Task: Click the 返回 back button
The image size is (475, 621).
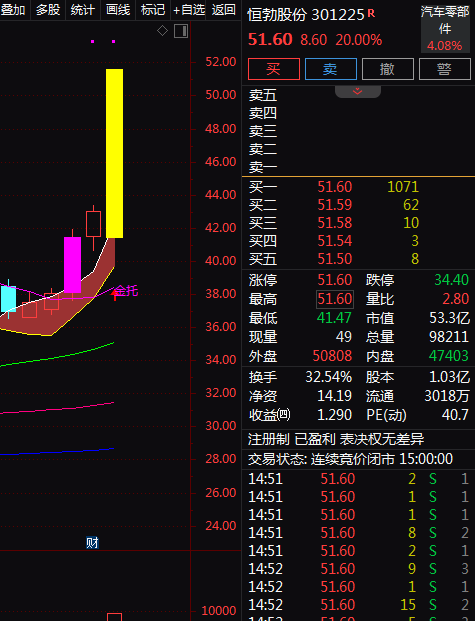Action: [x=224, y=10]
